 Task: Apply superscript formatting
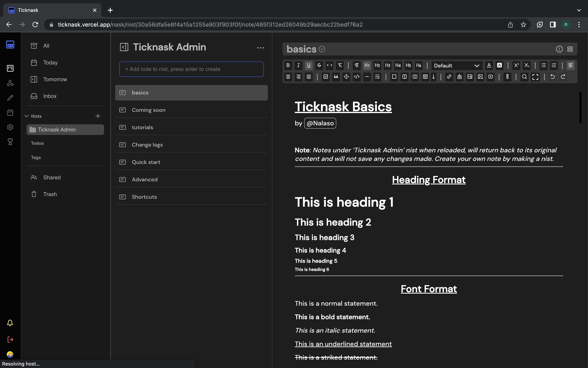point(516,65)
